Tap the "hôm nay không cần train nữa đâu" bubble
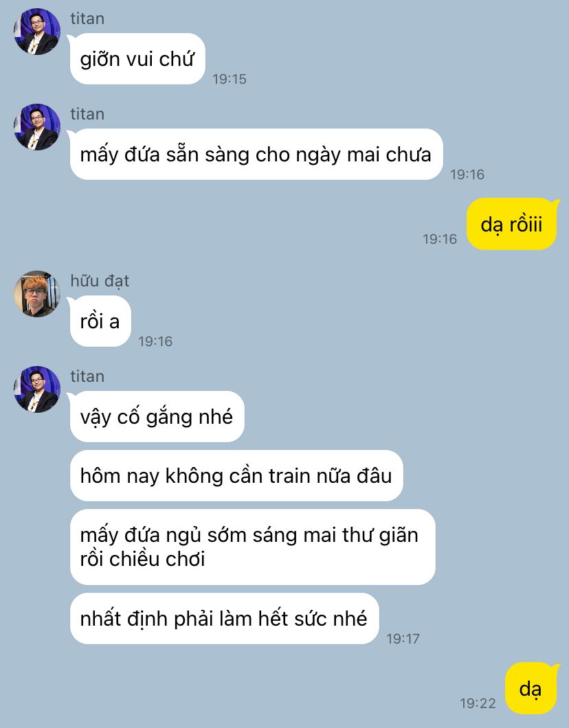 click(x=236, y=475)
